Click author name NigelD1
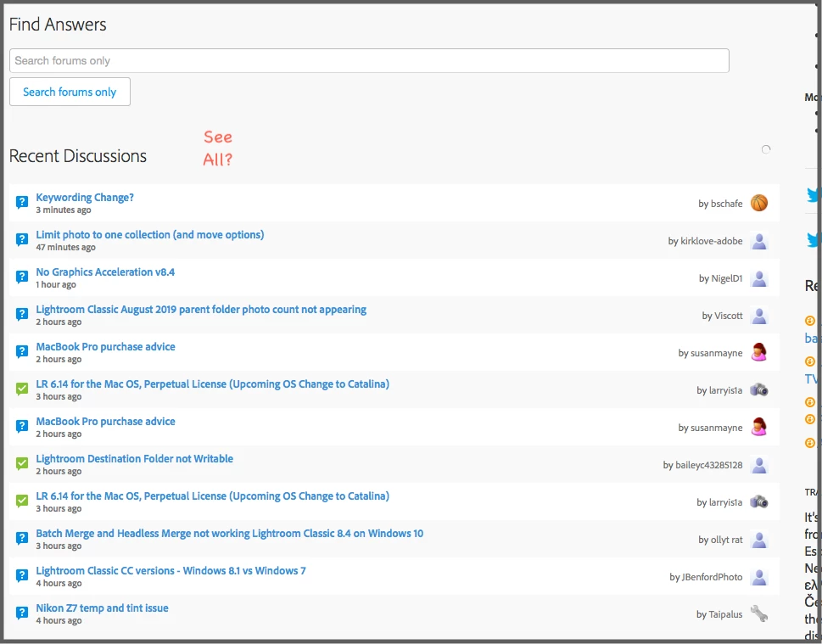822x644 pixels. pyautogui.click(x=727, y=278)
